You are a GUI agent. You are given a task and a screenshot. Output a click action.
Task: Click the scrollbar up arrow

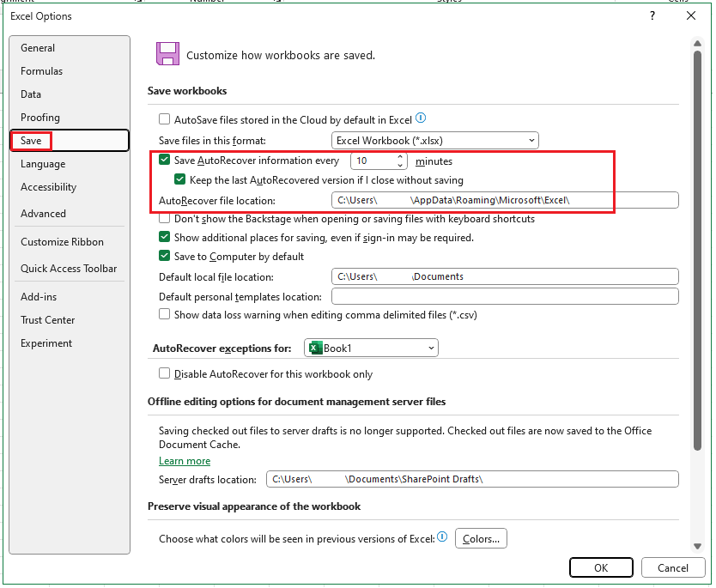pyautogui.click(x=697, y=44)
